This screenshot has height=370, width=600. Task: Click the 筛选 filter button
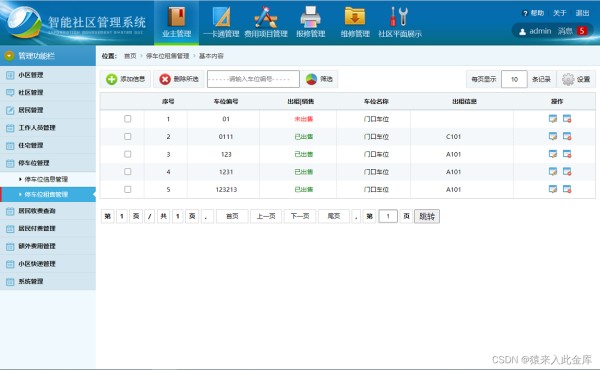coord(319,79)
